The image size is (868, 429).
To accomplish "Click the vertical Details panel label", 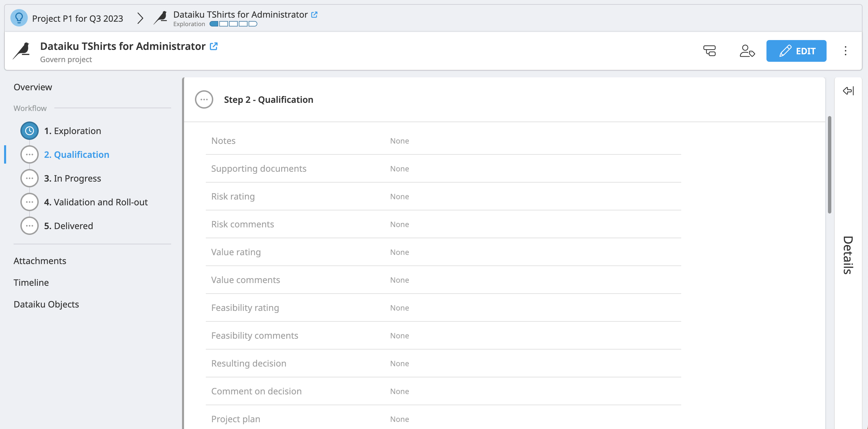I will (848, 255).
